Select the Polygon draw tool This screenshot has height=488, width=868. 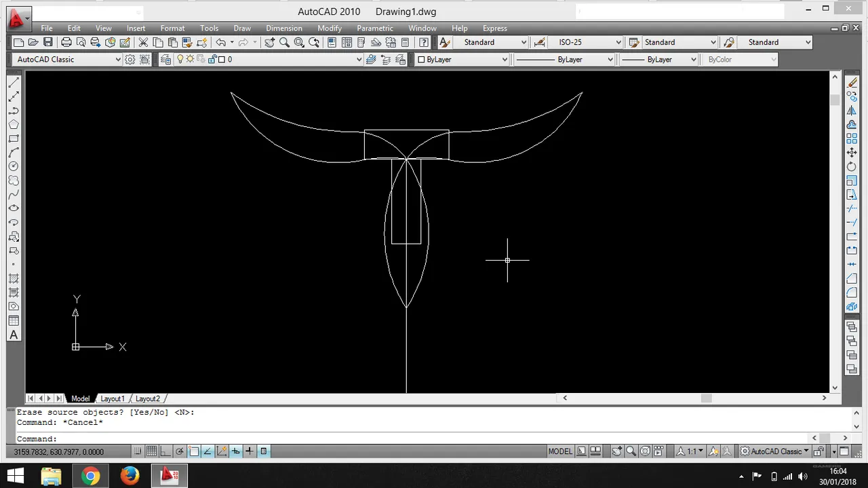pos(14,124)
